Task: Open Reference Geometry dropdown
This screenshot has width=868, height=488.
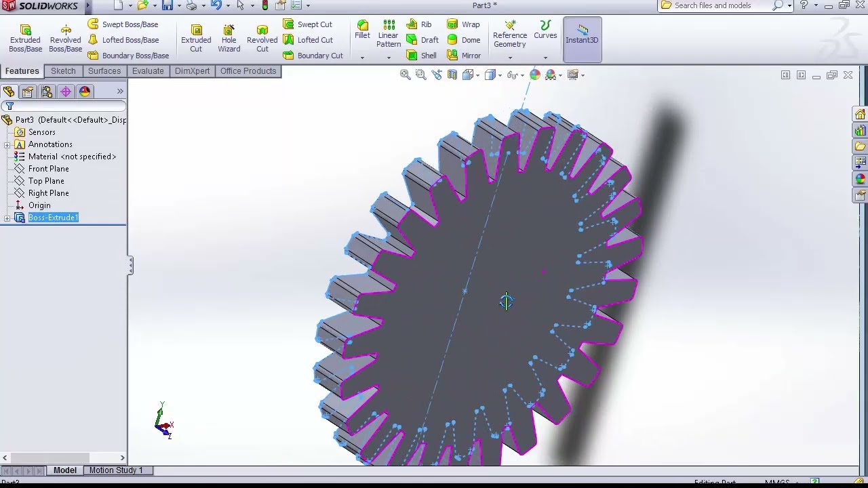Action: click(x=510, y=57)
